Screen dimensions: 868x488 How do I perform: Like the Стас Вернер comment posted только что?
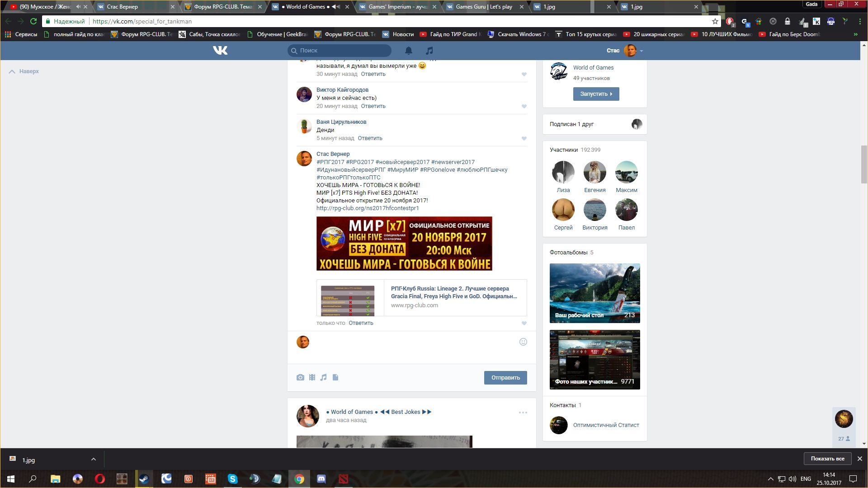(524, 324)
